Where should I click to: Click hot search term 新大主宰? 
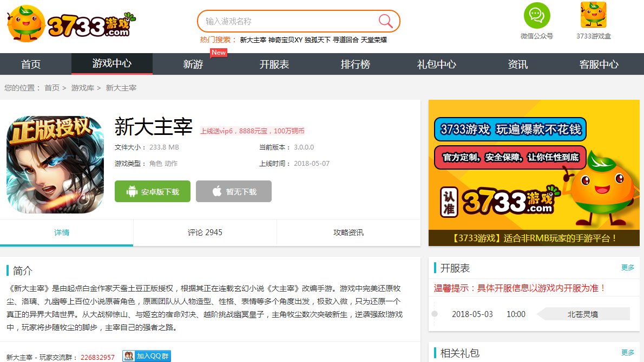(253, 40)
